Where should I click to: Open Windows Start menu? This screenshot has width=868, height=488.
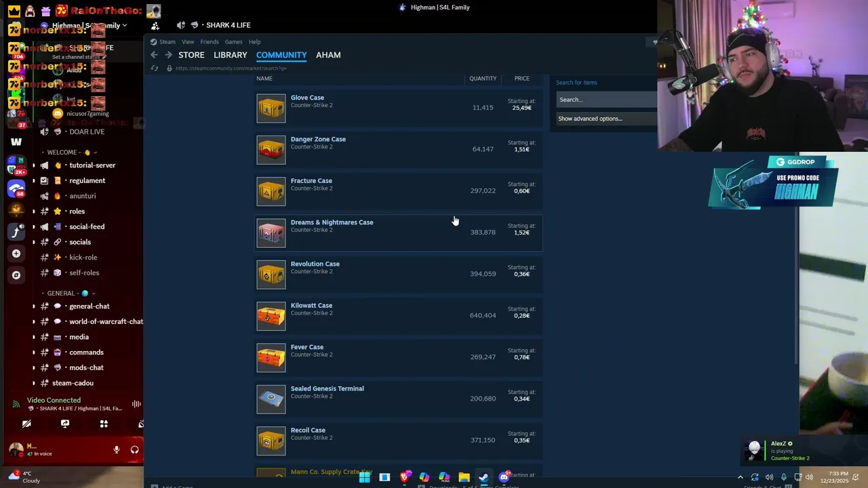tap(364, 477)
